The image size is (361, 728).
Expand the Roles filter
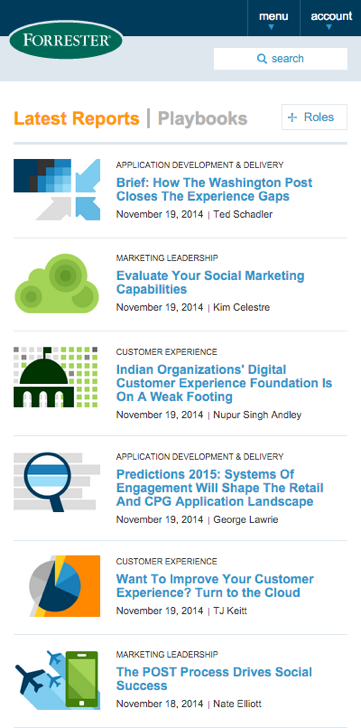314,117
